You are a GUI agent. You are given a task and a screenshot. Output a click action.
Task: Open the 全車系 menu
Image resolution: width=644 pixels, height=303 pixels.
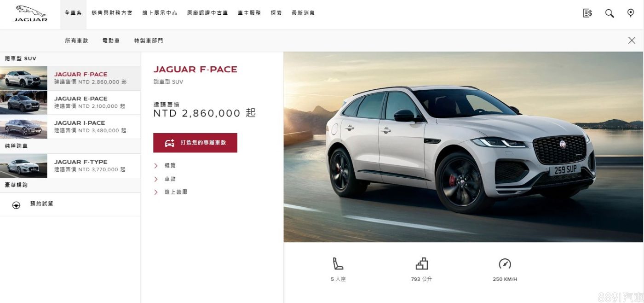point(73,13)
